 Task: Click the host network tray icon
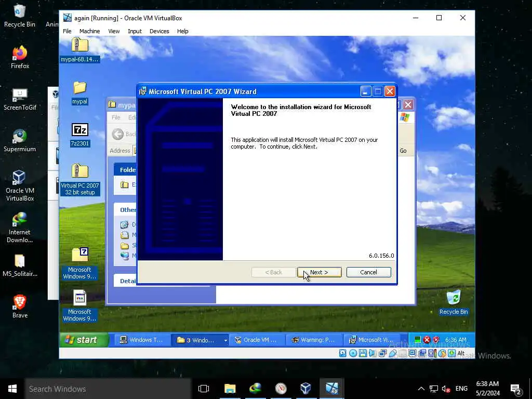click(434, 389)
